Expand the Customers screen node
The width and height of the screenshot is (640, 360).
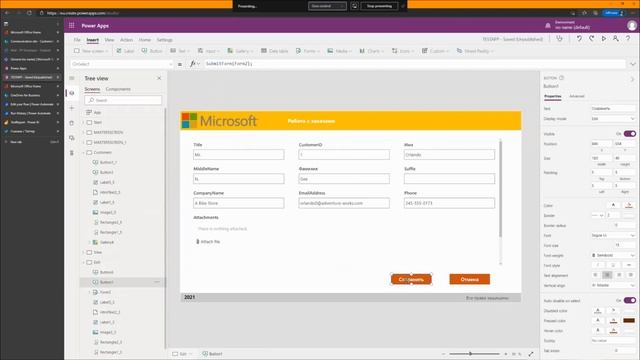[x=84, y=152]
